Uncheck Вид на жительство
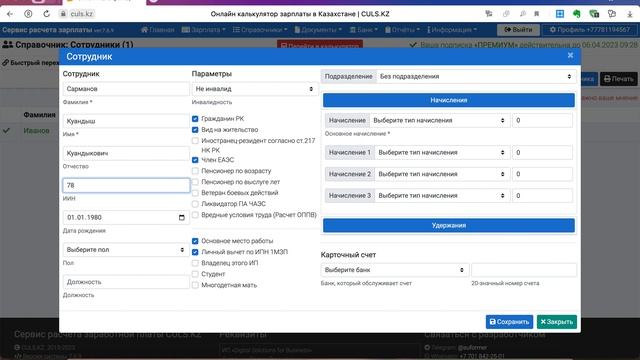This screenshot has width=640, height=360. click(x=195, y=130)
